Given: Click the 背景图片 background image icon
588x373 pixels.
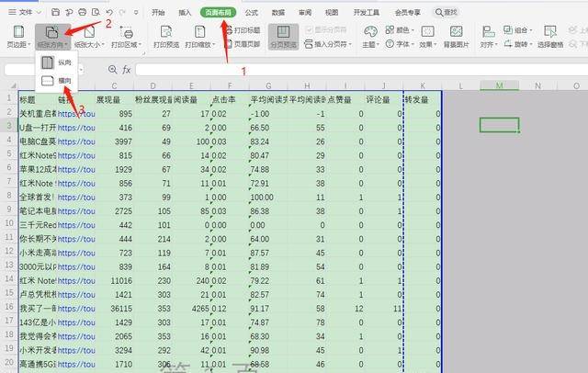Looking at the screenshot, I should [456, 35].
